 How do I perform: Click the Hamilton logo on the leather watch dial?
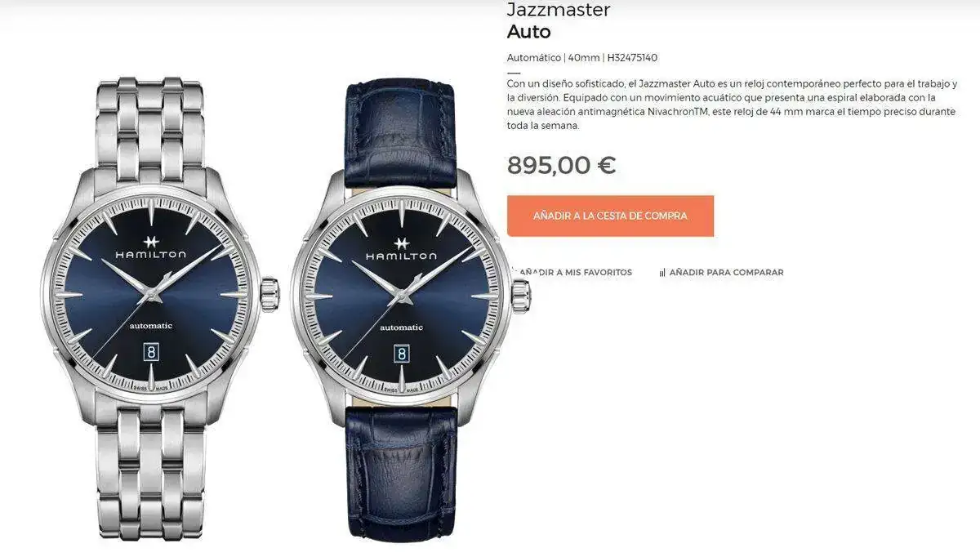(x=401, y=250)
